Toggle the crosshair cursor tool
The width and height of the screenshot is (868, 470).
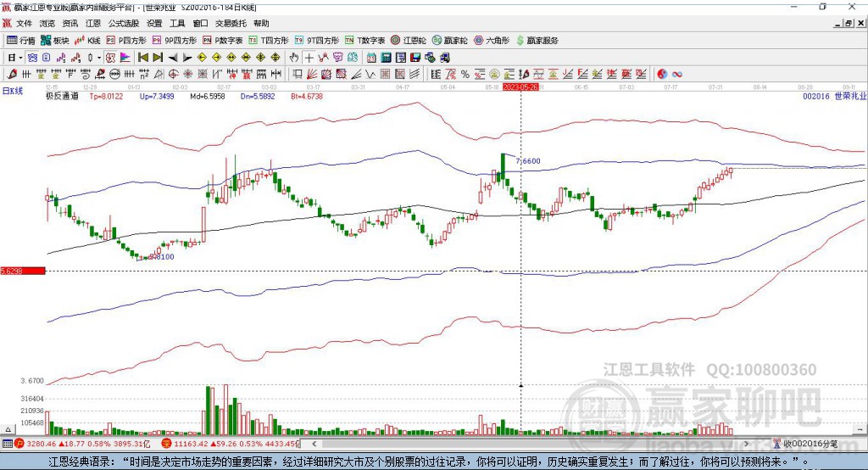click(309, 58)
